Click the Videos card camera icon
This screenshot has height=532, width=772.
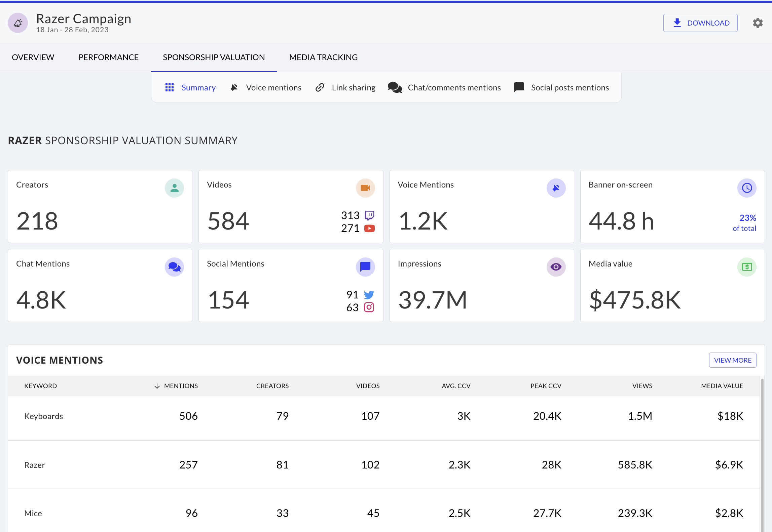pyautogui.click(x=365, y=188)
